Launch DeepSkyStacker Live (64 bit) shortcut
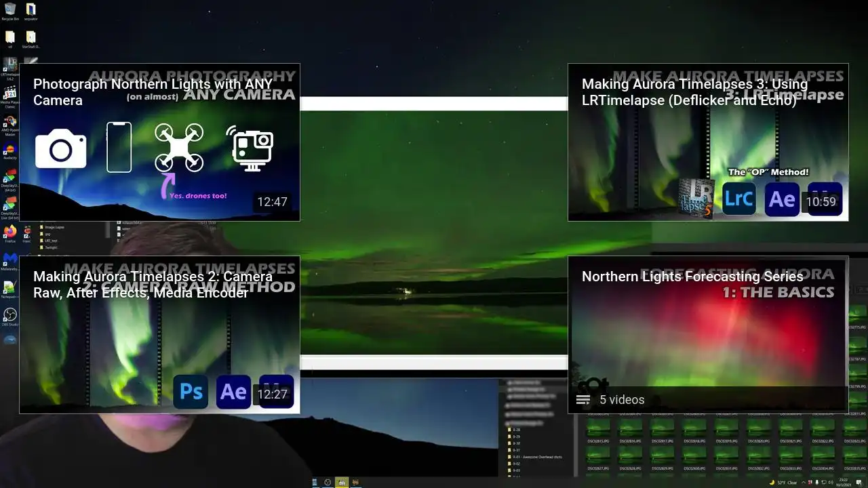868x488 pixels. (10, 208)
